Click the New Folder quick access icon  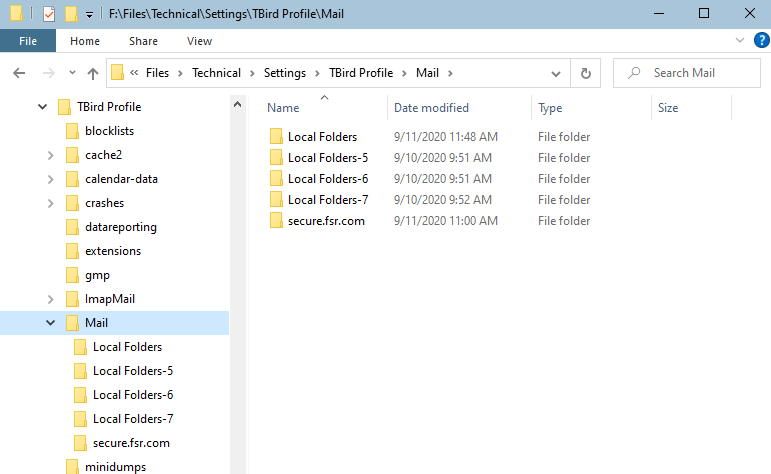click(x=71, y=14)
